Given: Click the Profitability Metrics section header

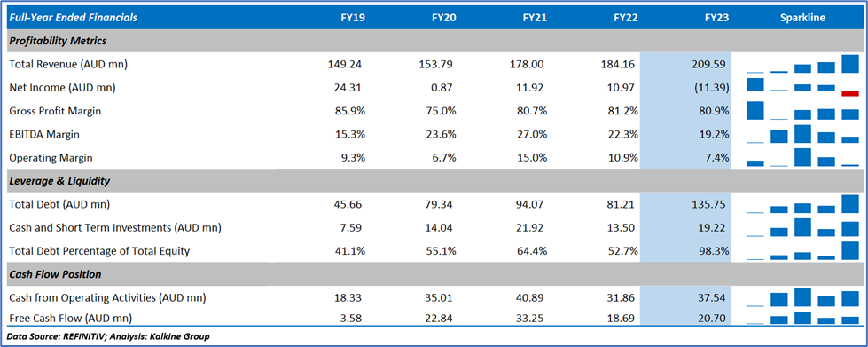Looking at the screenshot, I should 58,41.
